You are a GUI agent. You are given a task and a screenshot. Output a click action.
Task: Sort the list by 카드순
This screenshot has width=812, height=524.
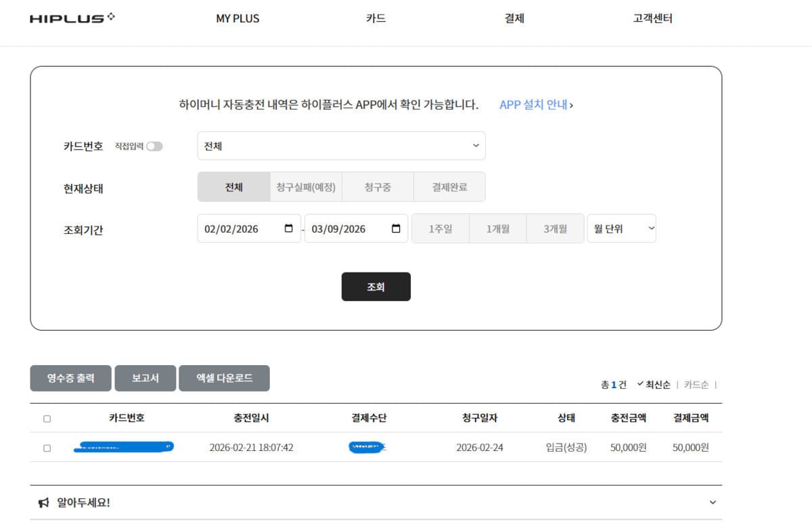click(x=697, y=384)
